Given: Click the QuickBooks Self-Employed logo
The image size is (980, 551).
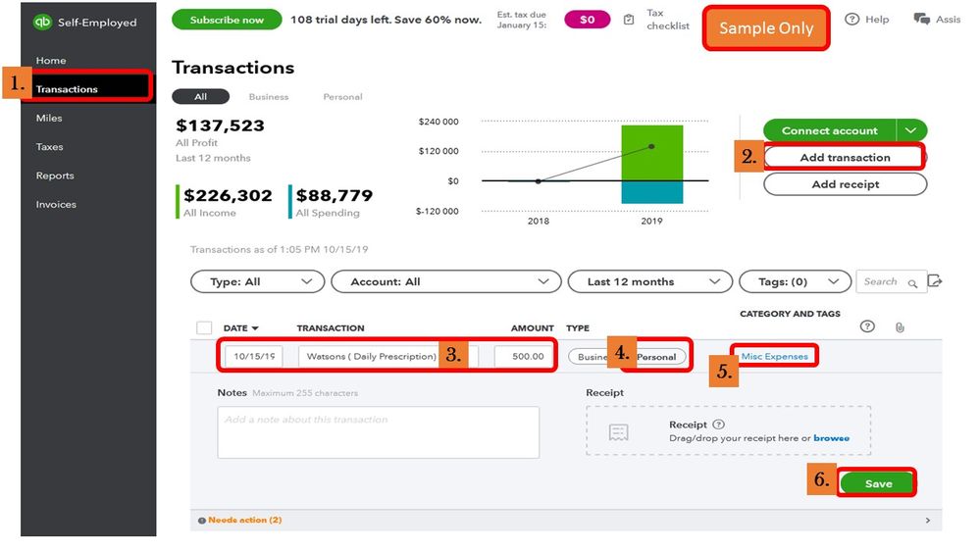Looking at the screenshot, I should click(x=42, y=22).
